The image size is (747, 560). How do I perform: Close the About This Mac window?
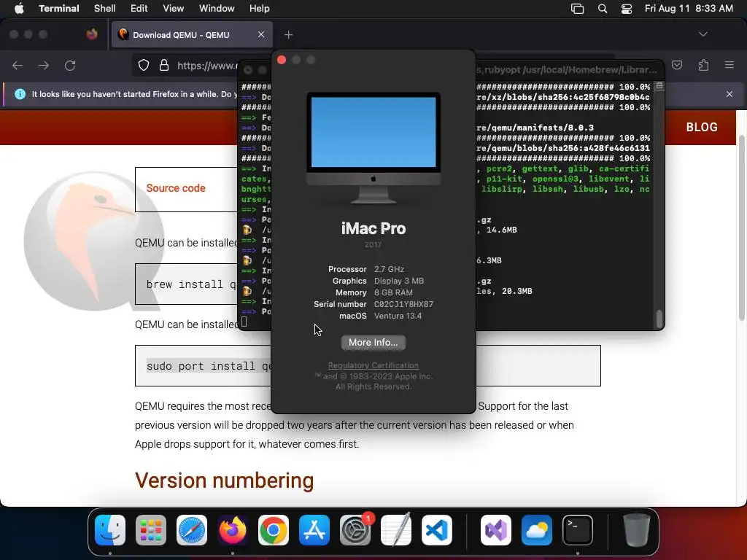point(282,60)
